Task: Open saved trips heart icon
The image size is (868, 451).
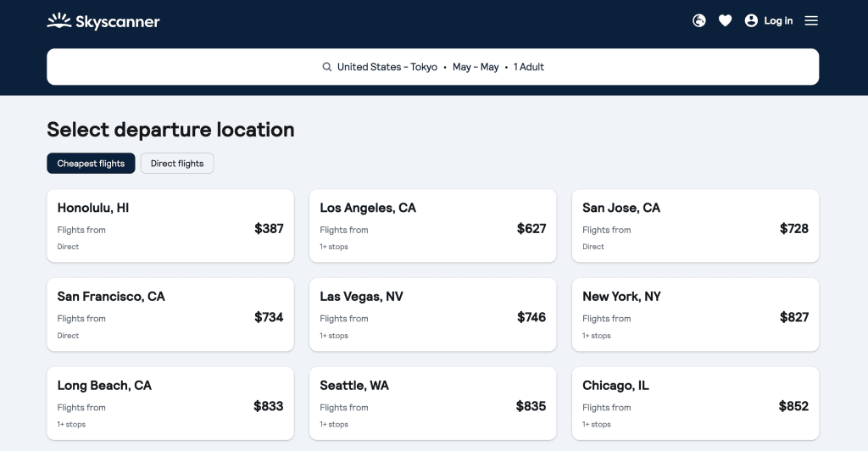Action: [726, 20]
